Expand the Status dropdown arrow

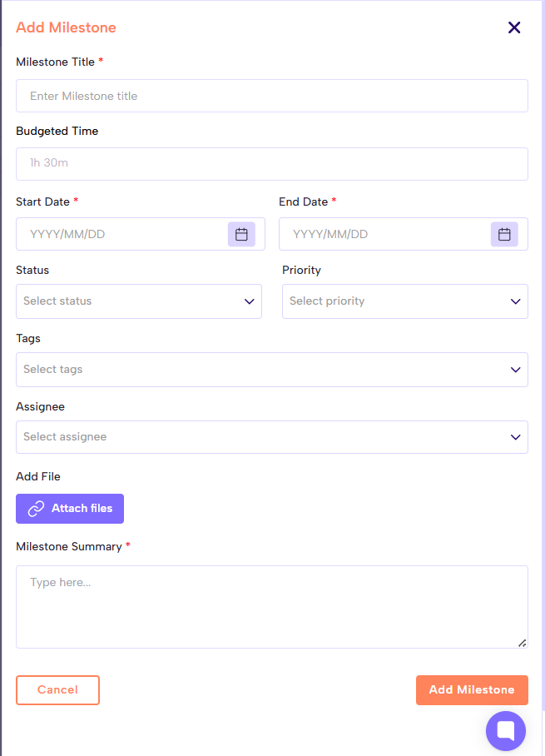point(249,301)
